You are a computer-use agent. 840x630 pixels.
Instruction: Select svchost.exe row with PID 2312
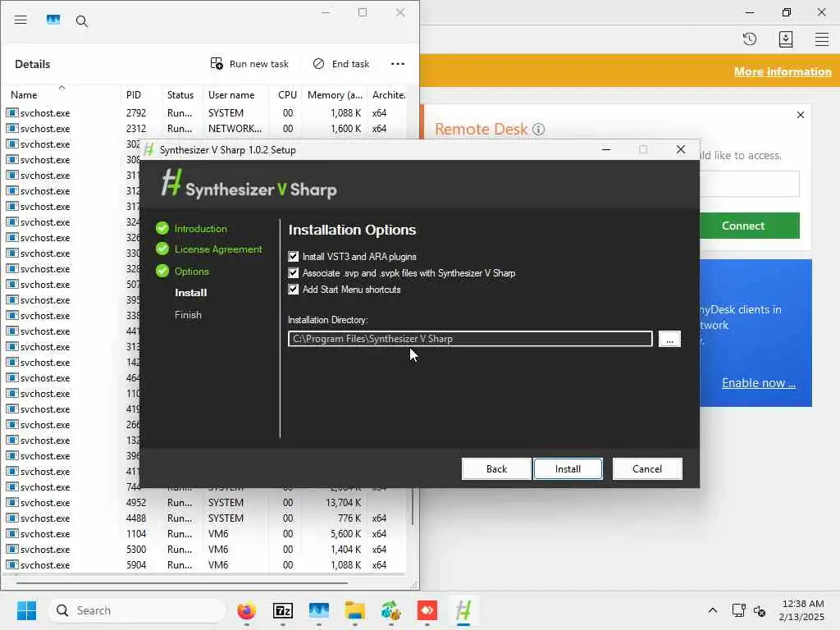pos(206,129)
